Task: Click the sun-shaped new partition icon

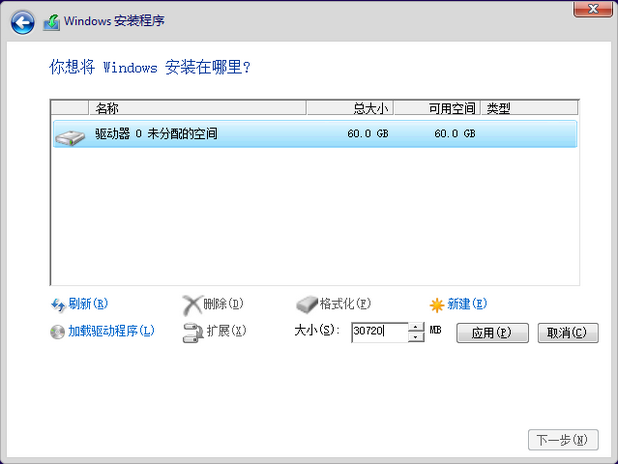Action: coord(437,305)
